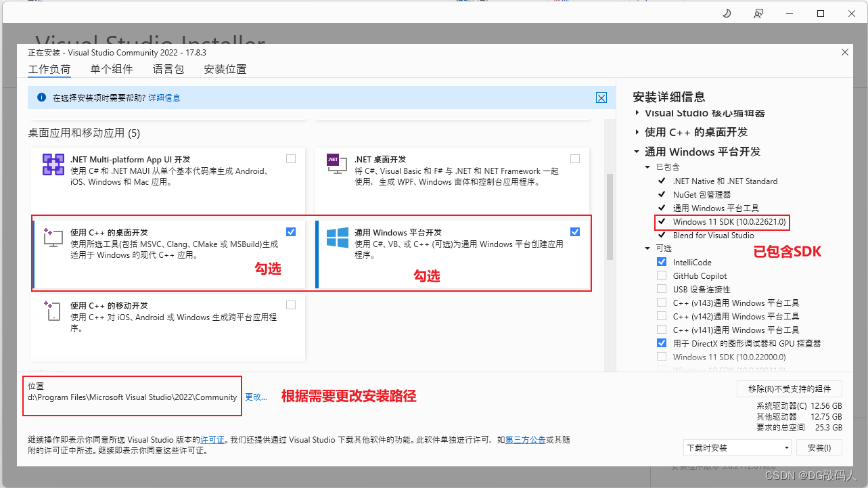
Task: Enable the USB 设备连接性 component
Action: (662, 289)
